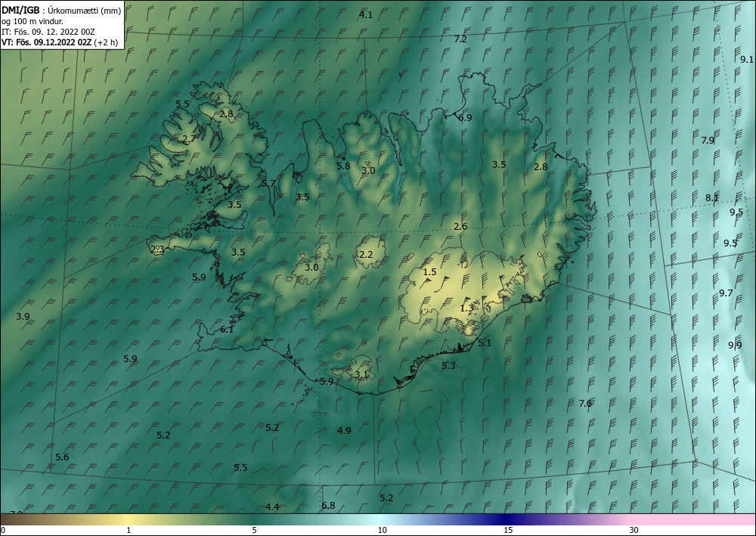The image size is (756, 536).
Task: Click the 30 label on the color scale
Action: (634, 531)
